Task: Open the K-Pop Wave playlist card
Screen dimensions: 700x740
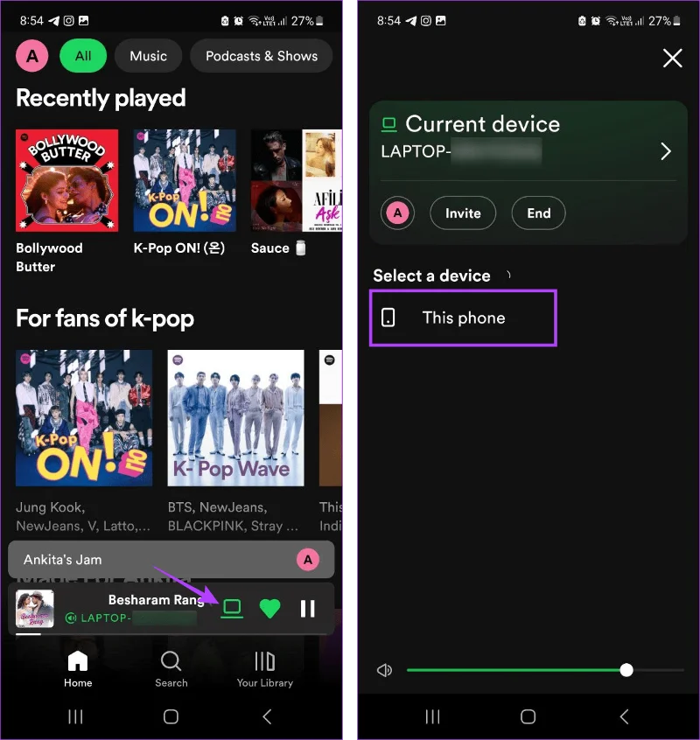Action: 236,417
